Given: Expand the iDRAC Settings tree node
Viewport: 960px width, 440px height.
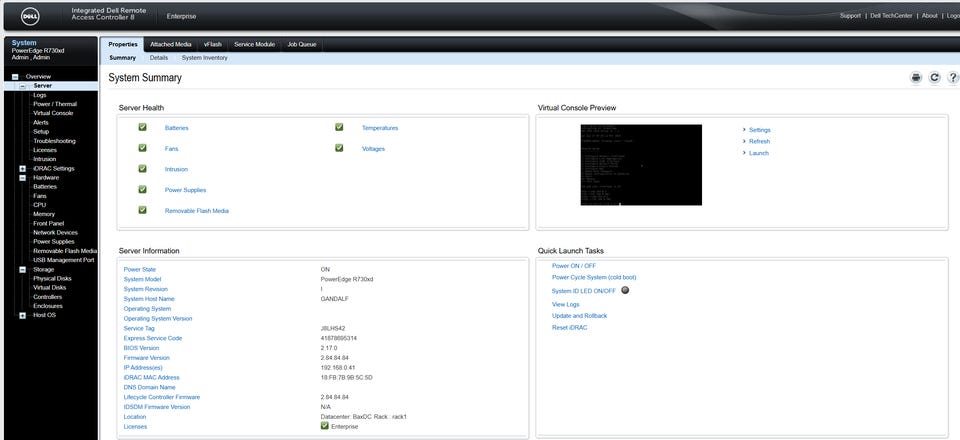Looking at the screenshot, I should (x=22, y=168).
